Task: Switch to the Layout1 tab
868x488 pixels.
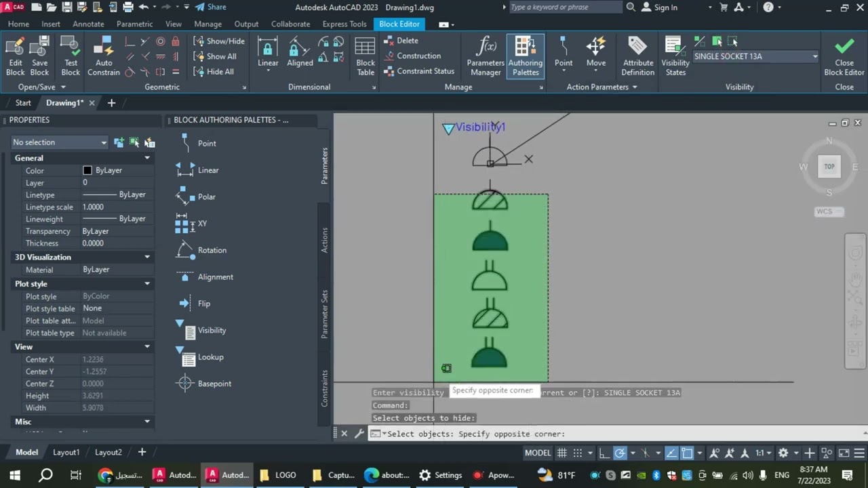Action: [66, 452]
